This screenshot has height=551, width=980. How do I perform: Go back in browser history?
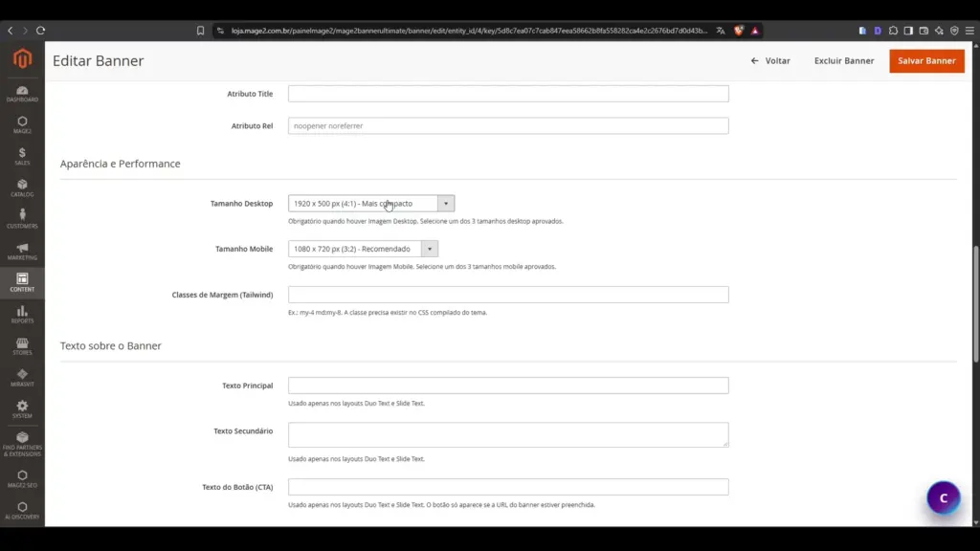tap(10, 31)
